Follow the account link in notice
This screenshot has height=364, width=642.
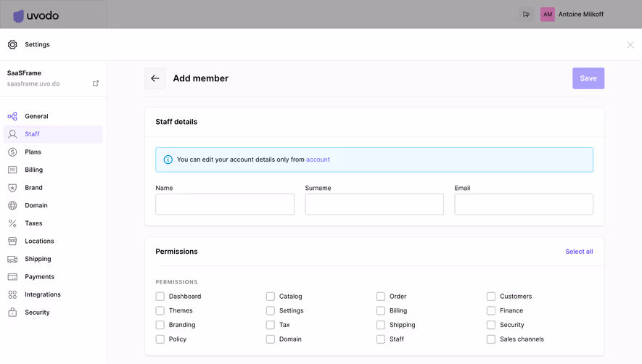[318, 160]
